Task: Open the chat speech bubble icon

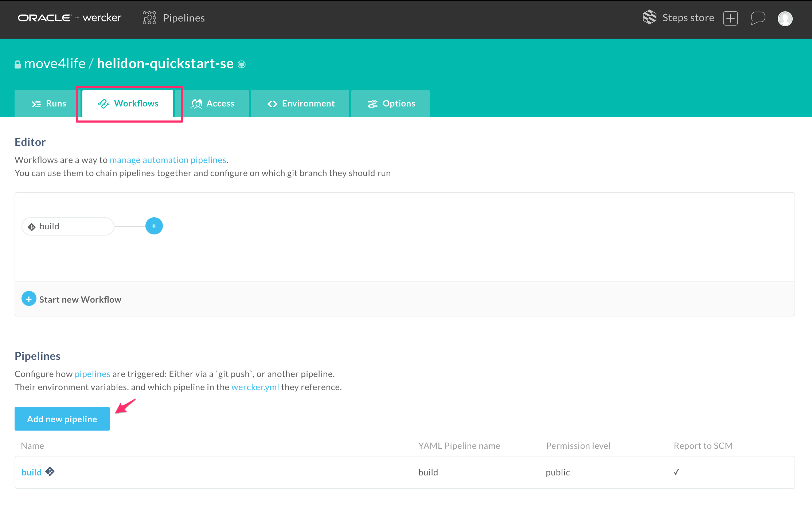Action: [758, 18]
